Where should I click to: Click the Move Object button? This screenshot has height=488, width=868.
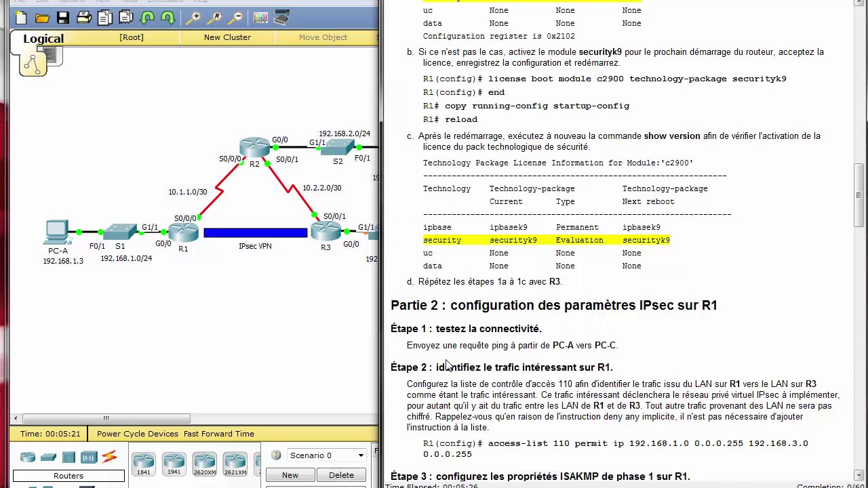pyautogui.click(x=323, y=37)
